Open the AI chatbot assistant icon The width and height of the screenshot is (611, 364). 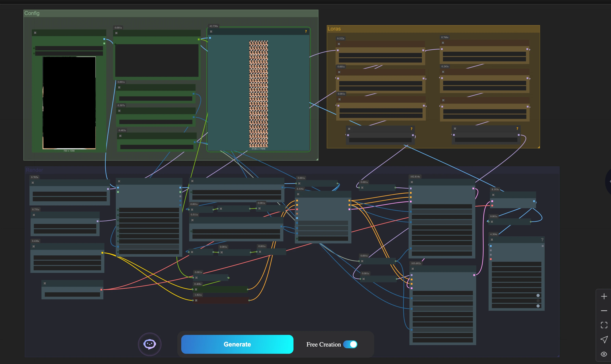click(149, 344)
